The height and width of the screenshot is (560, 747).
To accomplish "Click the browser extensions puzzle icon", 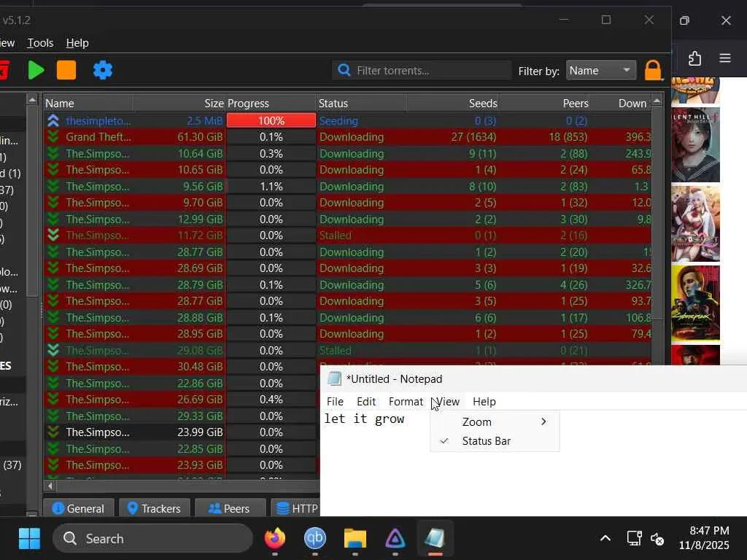I will (694, 58).
